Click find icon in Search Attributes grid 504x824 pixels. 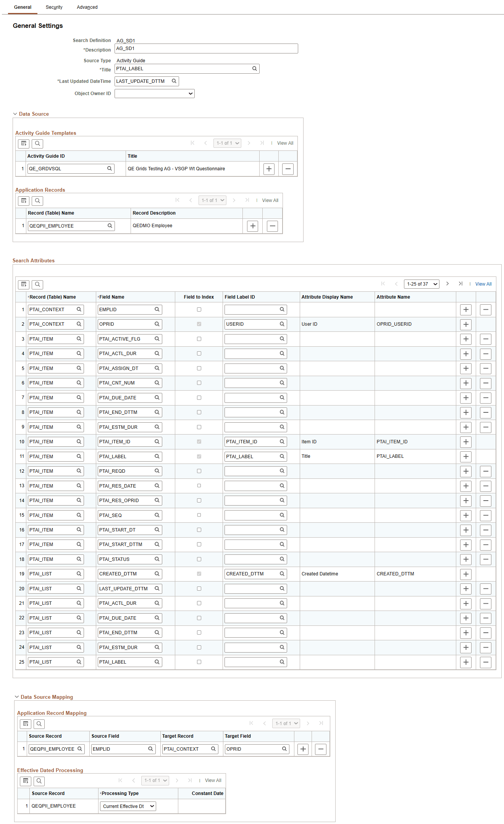point(37,284)
